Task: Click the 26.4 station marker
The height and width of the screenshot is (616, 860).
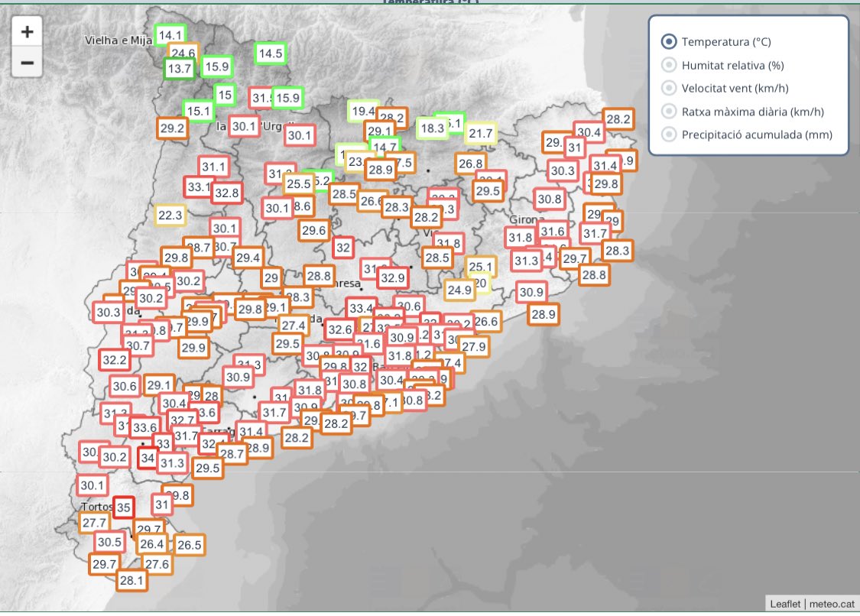Action: [x=152, y=543]
